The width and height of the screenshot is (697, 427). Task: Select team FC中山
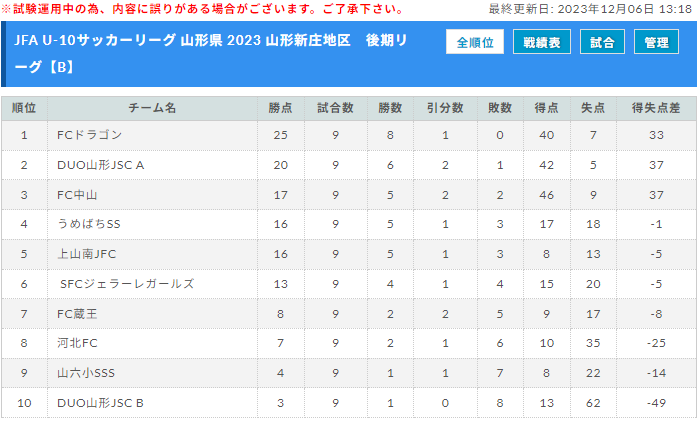[77, 195]
